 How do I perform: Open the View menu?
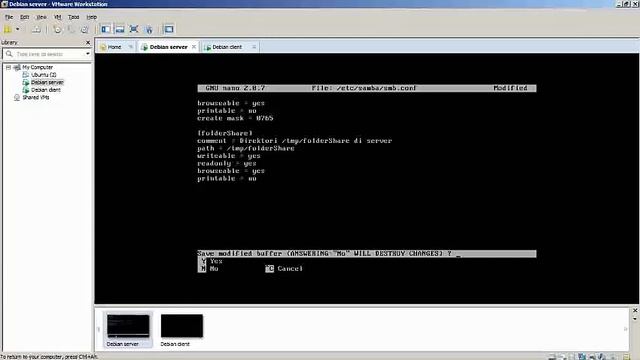point(41,17)
